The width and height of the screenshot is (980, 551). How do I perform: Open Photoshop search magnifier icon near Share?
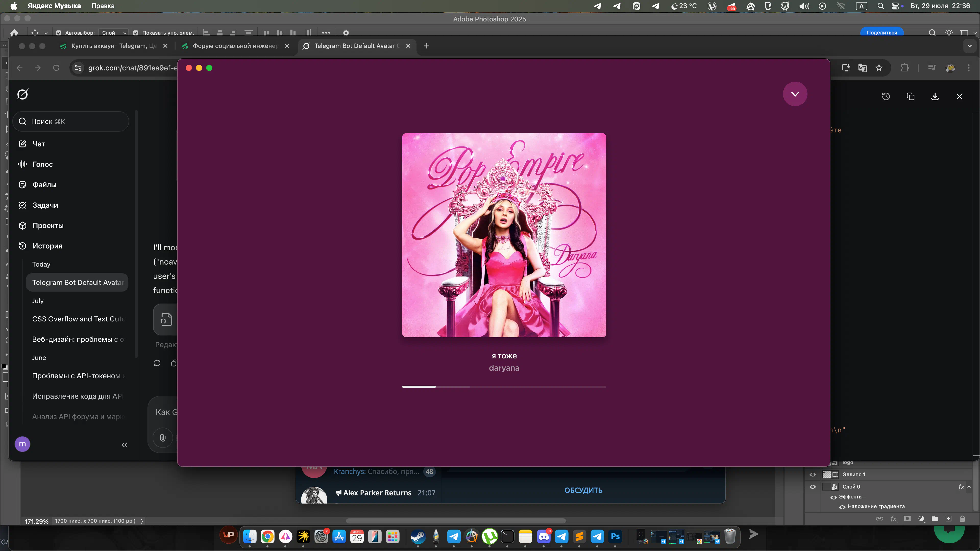click(932, 33)
